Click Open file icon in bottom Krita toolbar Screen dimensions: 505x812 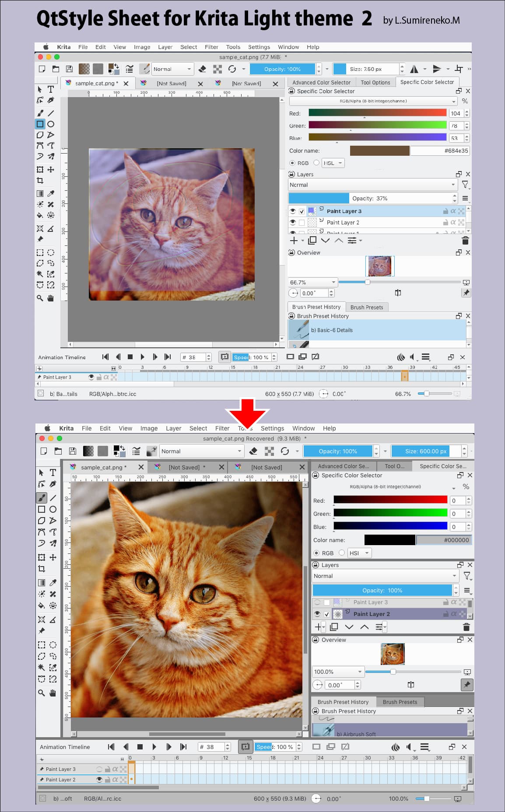tap(58, 451)
